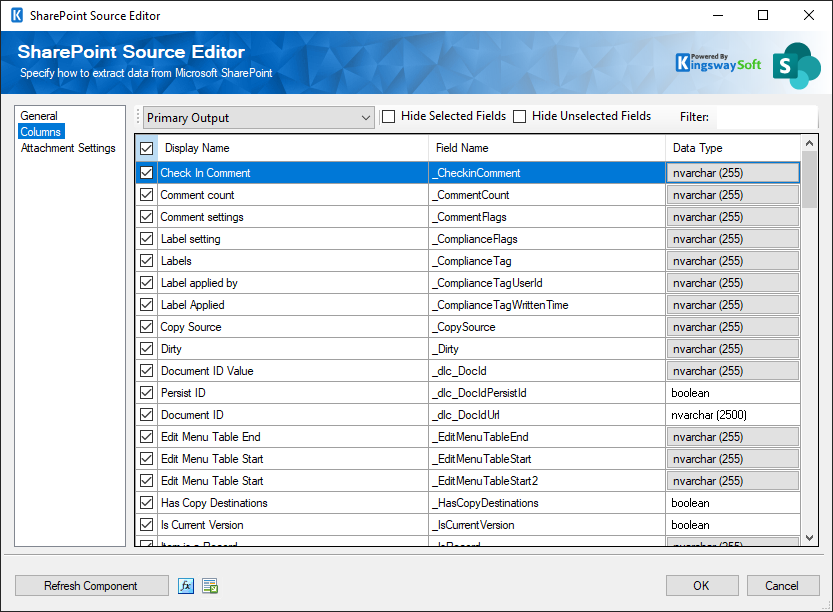The width and height of the screenshot is (833, 612).
Task: Open data type for _CommentCount row
Action: click(733, 195)
